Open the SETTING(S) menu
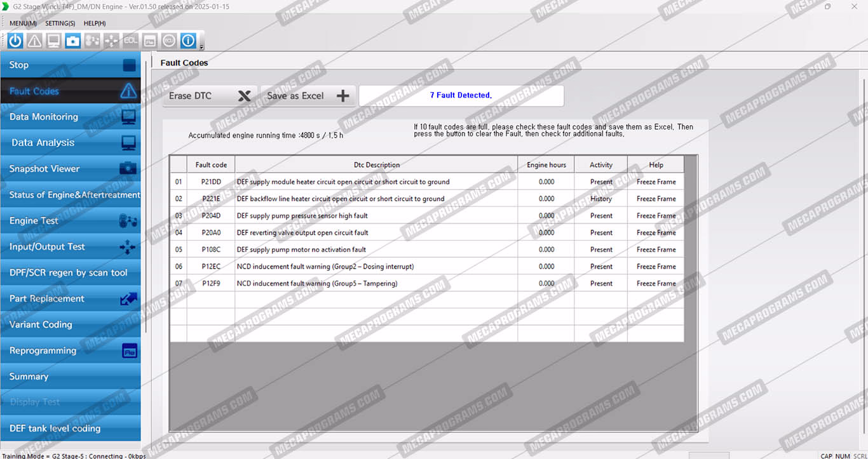 (x=60, y=23)
